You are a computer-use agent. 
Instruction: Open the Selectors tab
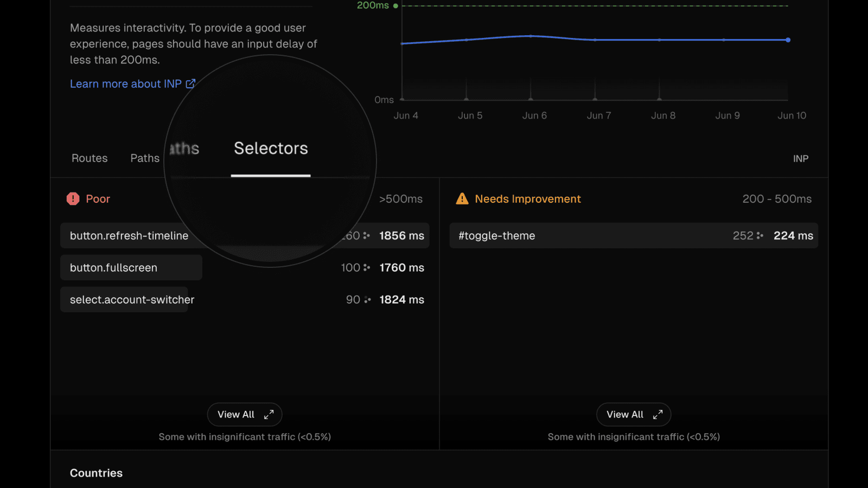point(271,149)
